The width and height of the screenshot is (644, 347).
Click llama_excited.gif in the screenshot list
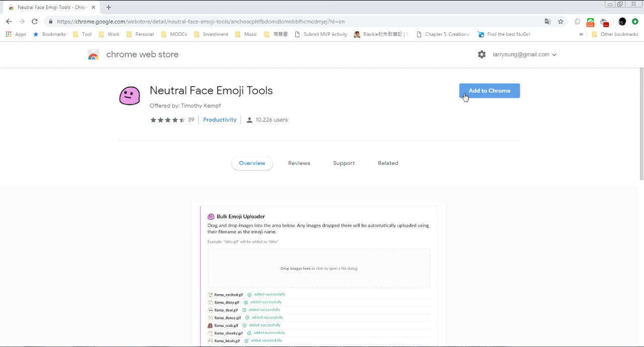(228, 295)
